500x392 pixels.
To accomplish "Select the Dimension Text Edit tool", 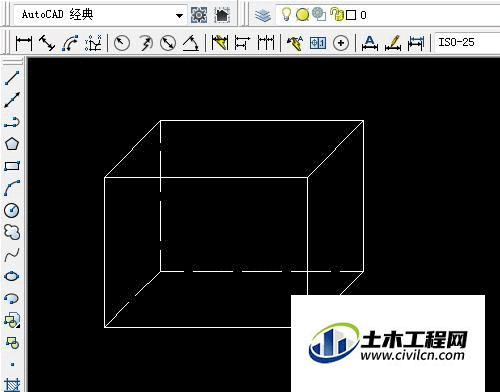I will coord(393,43).
